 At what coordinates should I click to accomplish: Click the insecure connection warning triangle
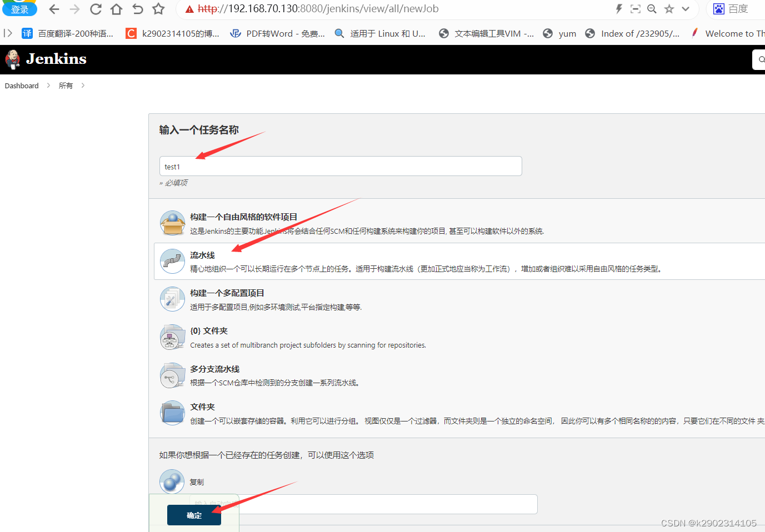point(189,9)
